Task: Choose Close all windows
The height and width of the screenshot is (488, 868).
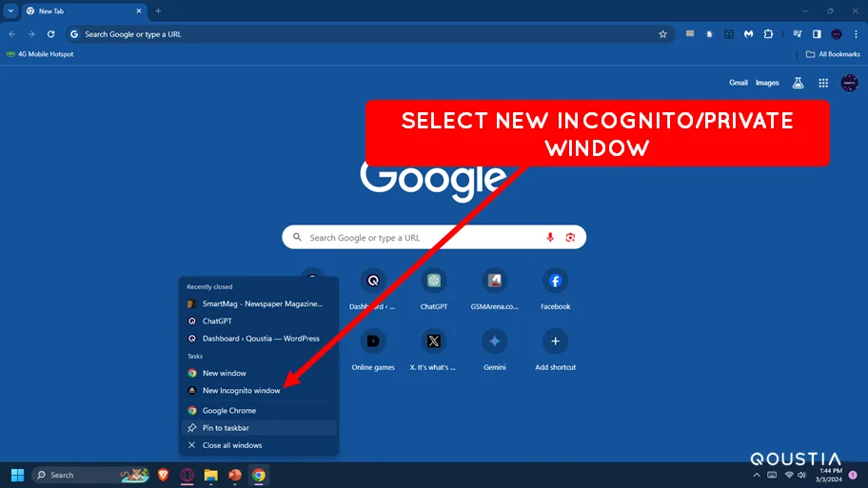Action: 259,445
